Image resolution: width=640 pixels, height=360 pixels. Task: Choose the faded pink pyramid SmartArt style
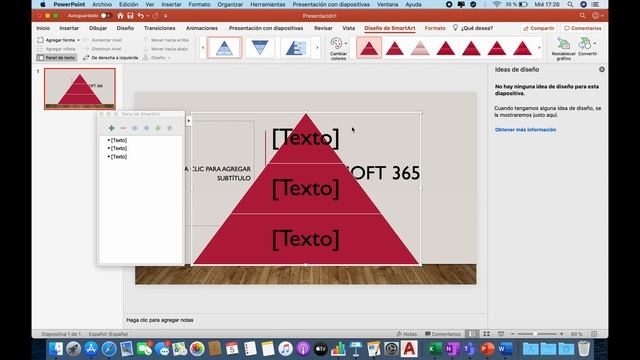(420, 48)
